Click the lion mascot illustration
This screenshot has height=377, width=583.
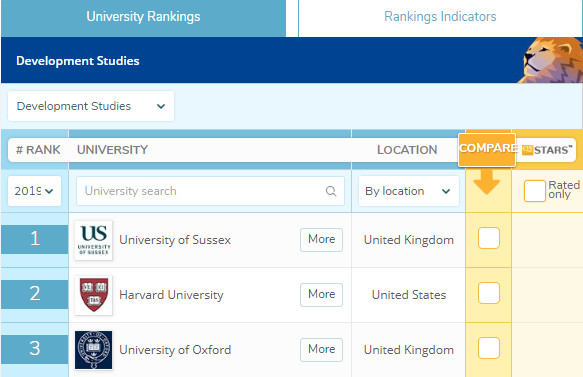[x=551, y=60]
